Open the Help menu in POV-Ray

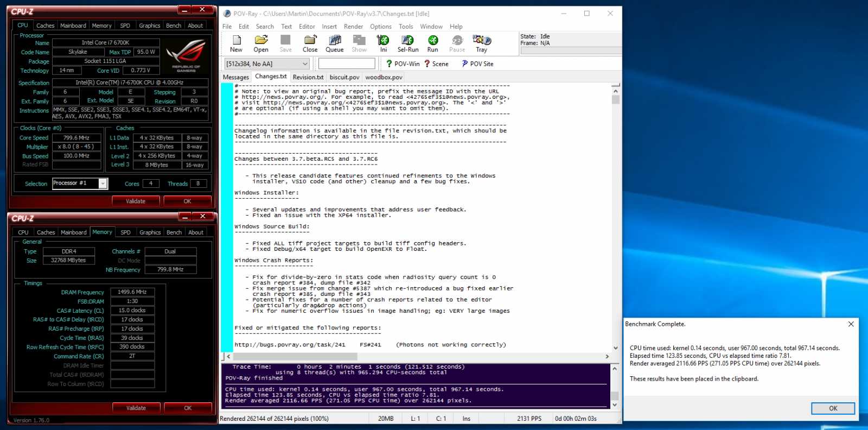coord(456,27)
